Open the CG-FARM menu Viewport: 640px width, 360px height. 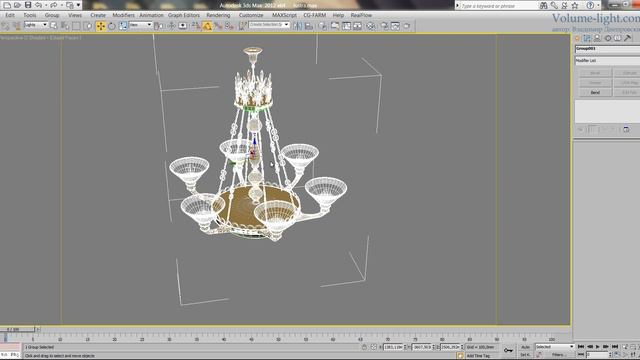tap(315, 15)
